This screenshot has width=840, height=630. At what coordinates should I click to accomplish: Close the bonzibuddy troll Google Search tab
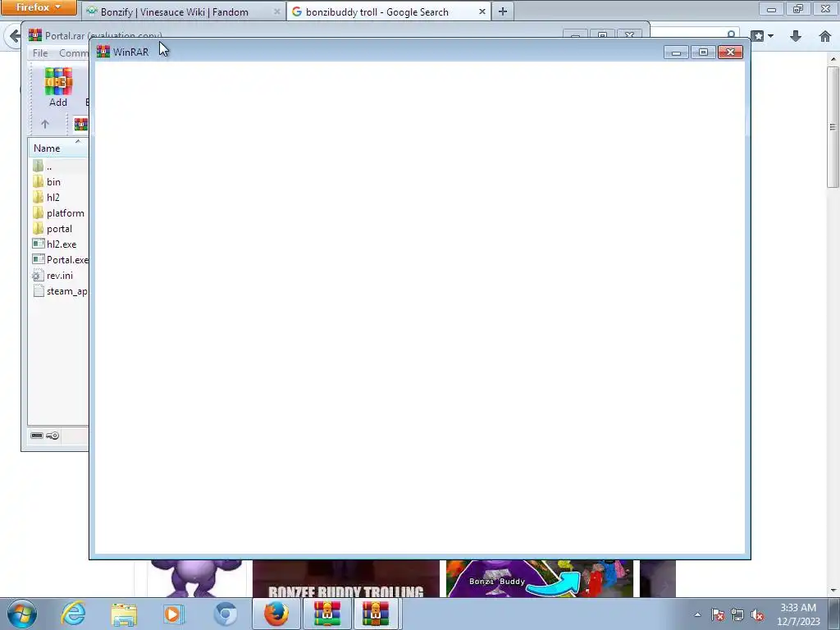pyautogui.click(x=482, y=11)
